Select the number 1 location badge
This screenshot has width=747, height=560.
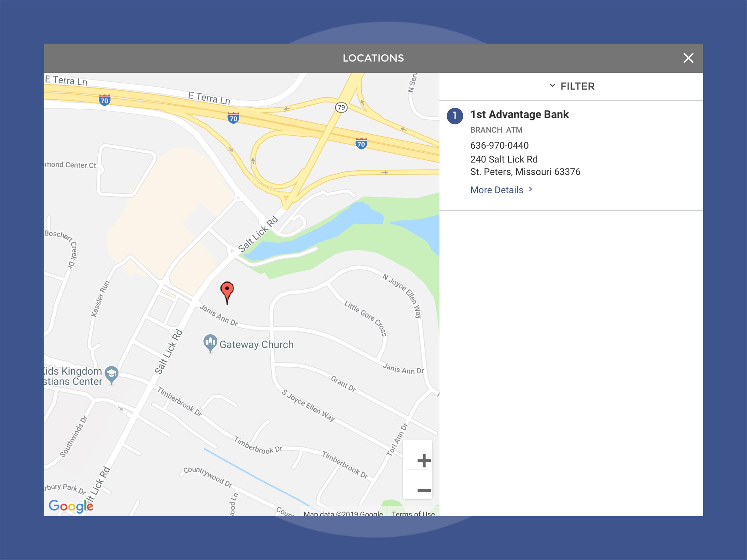coord(454,116)
